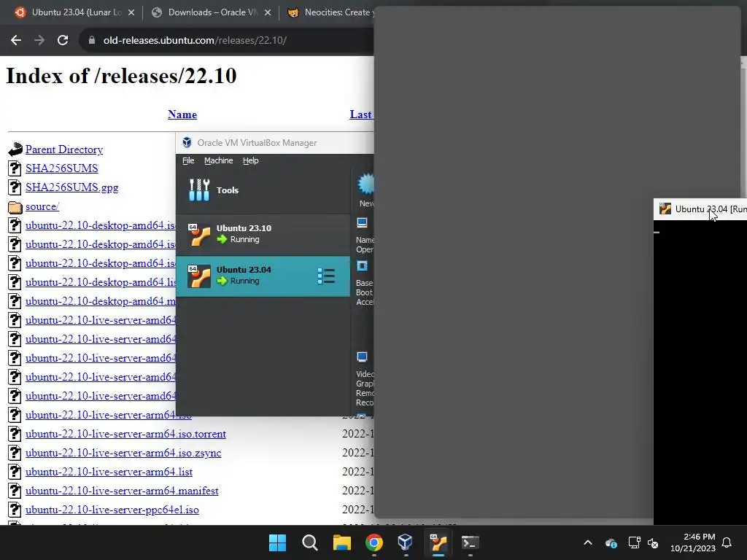Reload the Ubuntu releases page
The height and width of the screenshot is (560, 747).
tap(63, 41)
